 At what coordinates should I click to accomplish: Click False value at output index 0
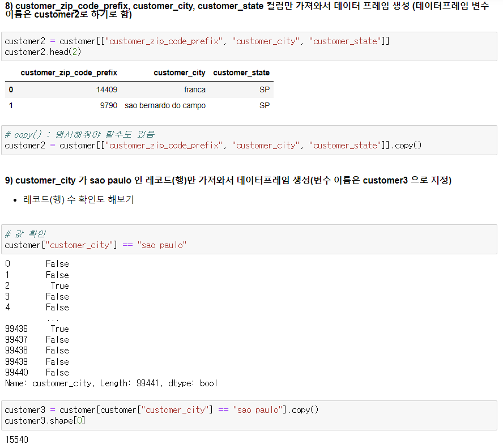pos(57,264)
